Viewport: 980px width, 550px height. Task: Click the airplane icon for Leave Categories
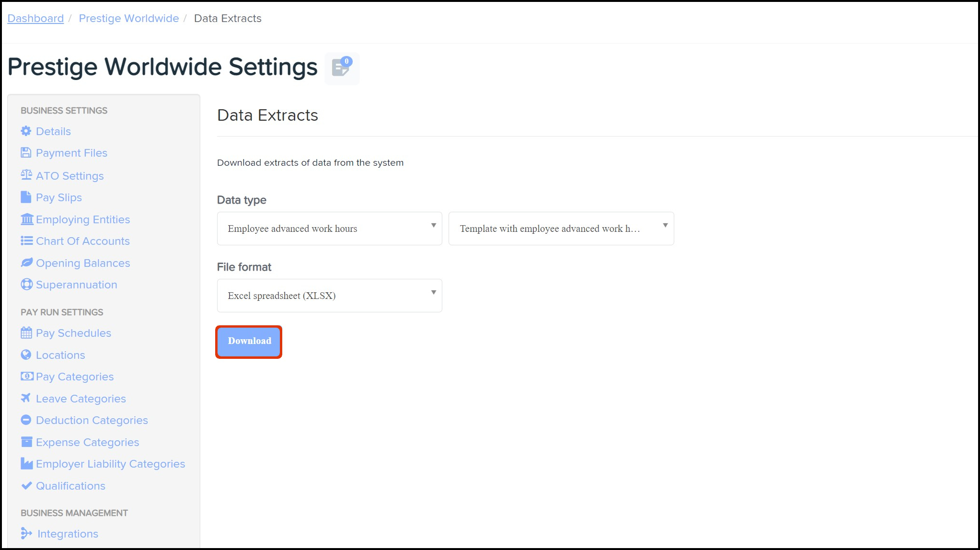[26, 398]
